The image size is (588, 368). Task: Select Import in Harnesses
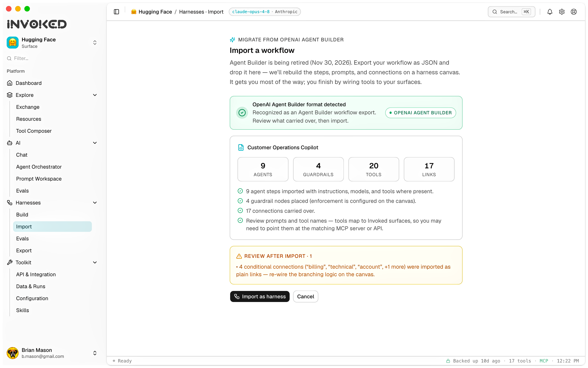[x=52, y=227]
